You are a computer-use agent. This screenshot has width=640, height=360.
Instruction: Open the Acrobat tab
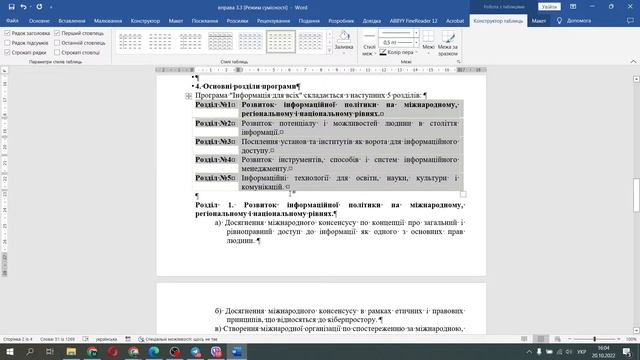pyautogui.click(x=455, y=20)
